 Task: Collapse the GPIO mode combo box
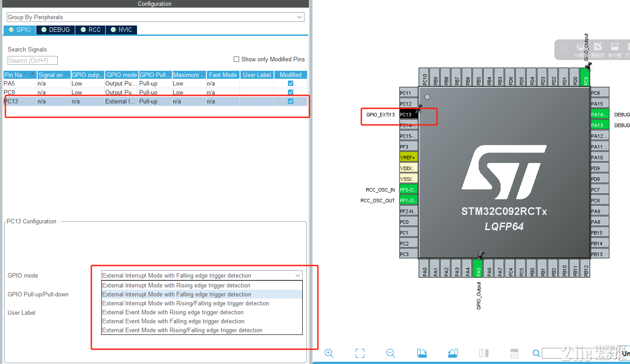click(298, 275)
